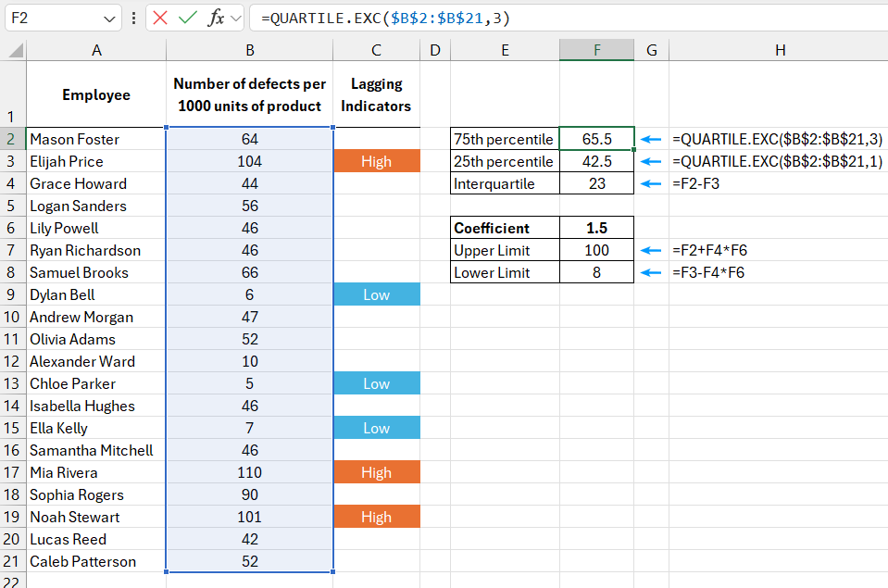Open the Name Box dropdown arrow

tap(112, 18)
